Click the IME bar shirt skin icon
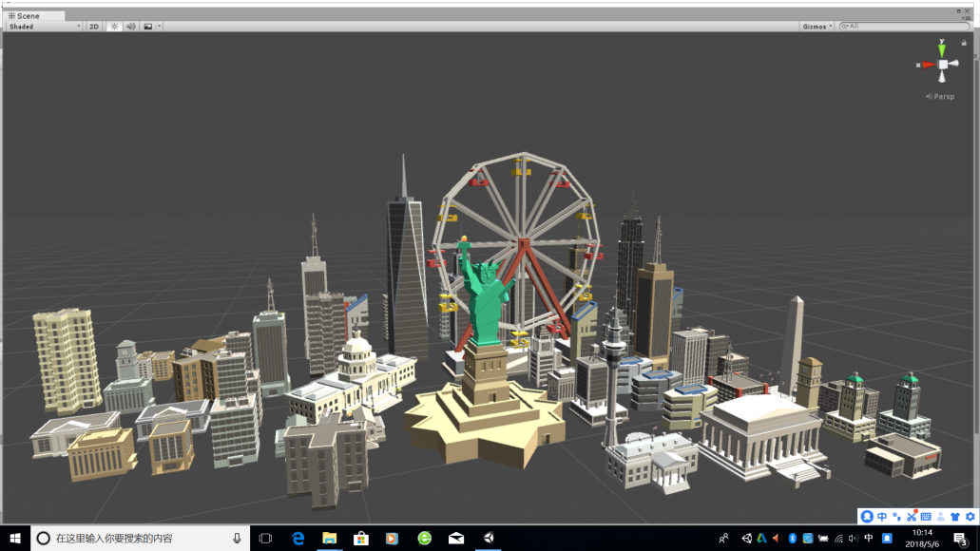980x551 pixels. point(955,516)
